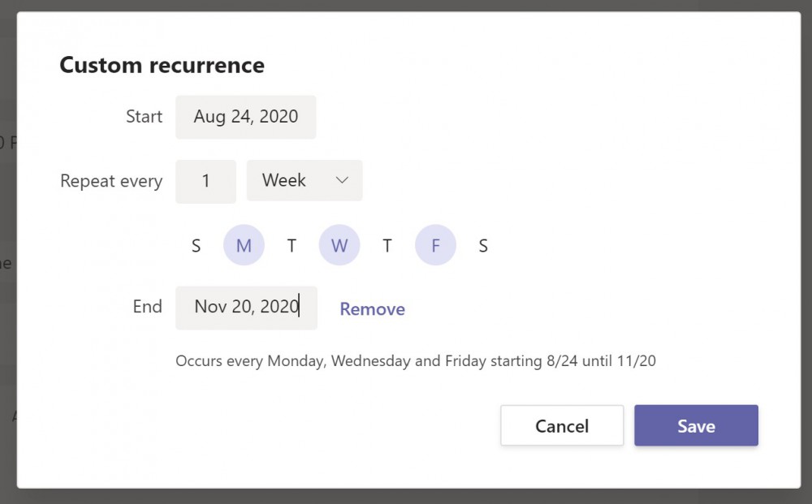Remove the recurrence end date
Screen dimensions: 812x504
tap(371, 308)
